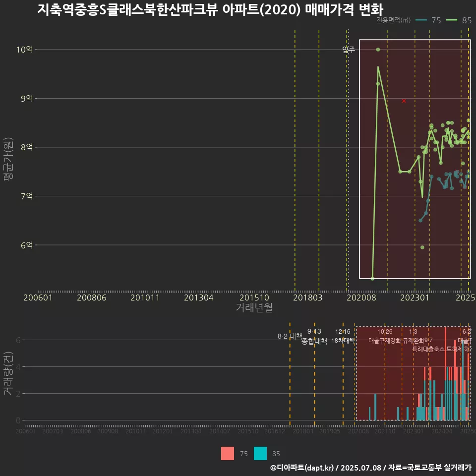The width and height of the screenshot is (476, 476).
Task: Click the 거래년월 x-axis title
Action: tap(254, 307)
